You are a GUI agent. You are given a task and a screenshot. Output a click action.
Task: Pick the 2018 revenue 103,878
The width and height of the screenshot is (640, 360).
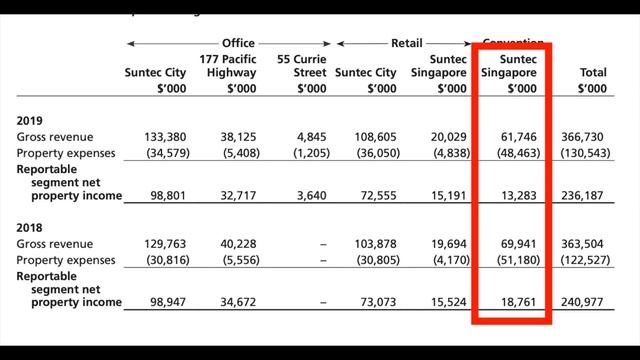click(376, 244)
